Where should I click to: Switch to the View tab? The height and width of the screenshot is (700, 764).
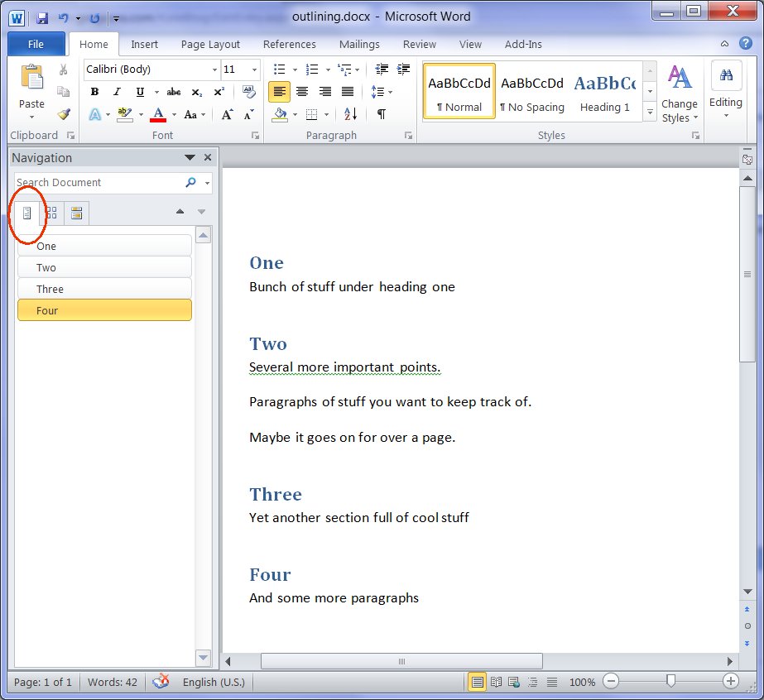coord(470,44)
